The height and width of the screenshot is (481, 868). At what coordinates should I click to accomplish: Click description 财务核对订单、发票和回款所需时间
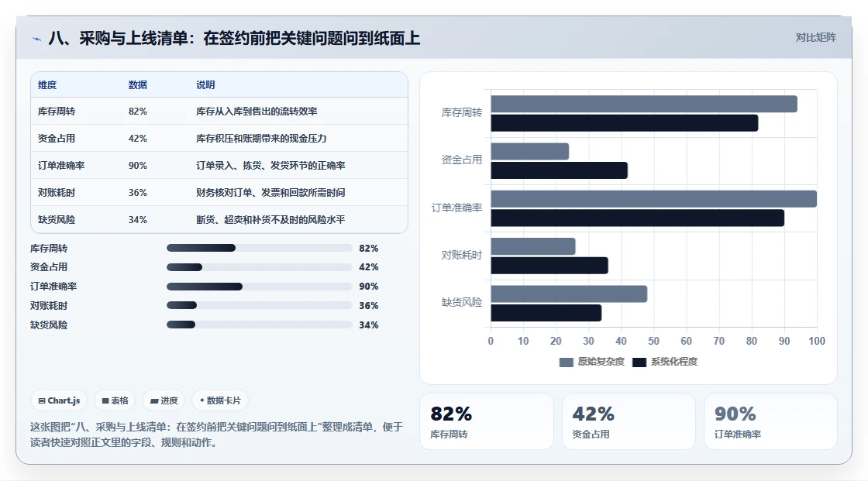tap(270, 193)
